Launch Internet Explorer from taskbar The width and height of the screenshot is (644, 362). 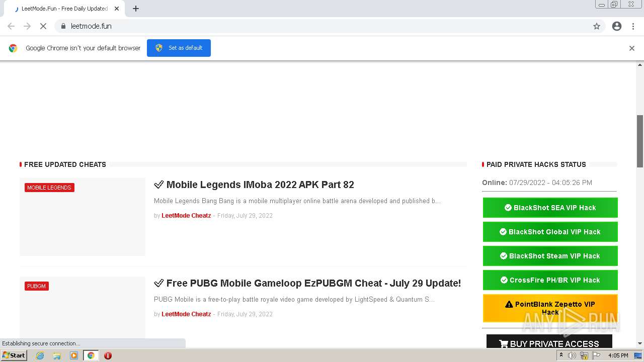tap(40, 355)
